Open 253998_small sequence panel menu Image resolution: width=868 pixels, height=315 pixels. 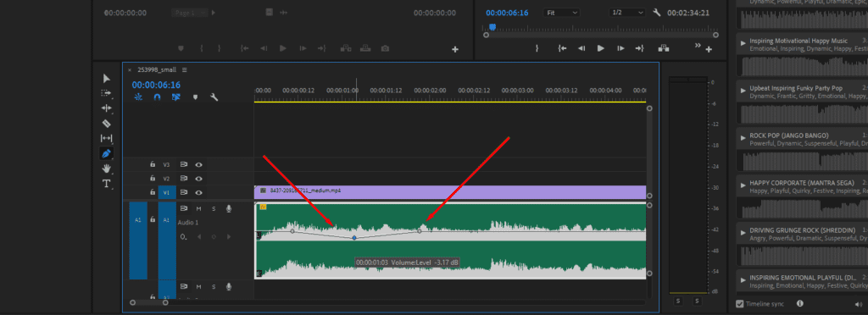click(x=184, y=69)
